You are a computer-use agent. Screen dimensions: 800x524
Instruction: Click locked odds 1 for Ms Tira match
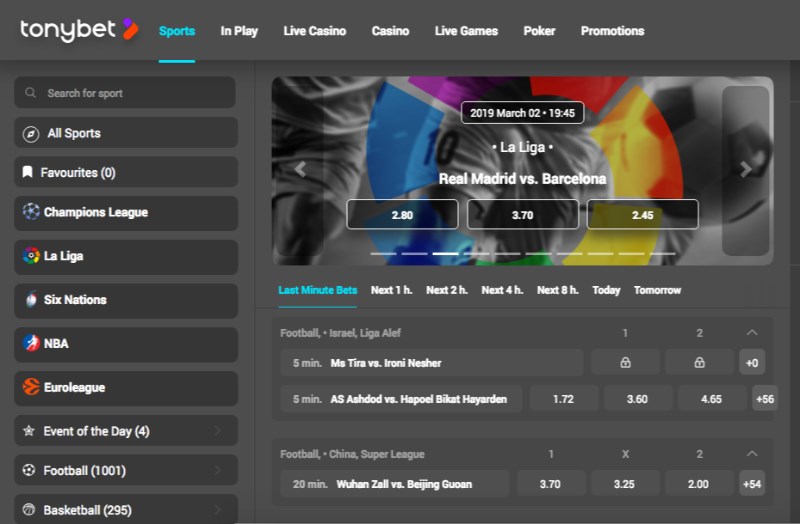[x=625, y=362]
